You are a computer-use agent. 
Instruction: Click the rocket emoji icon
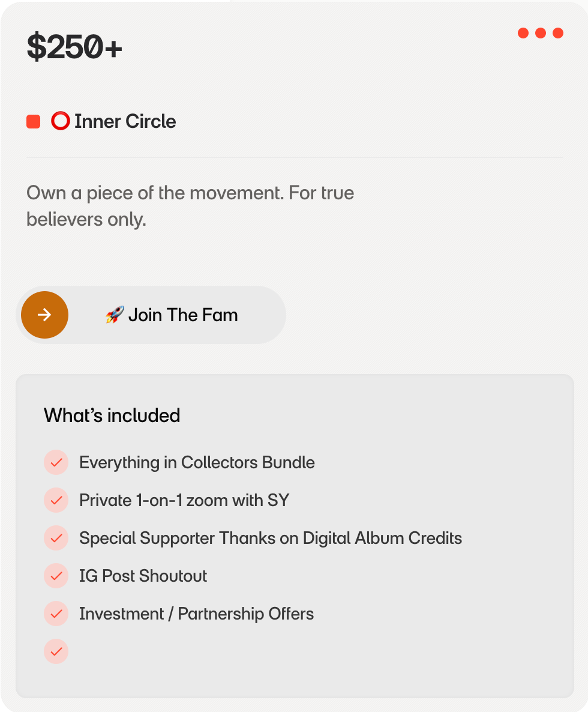115,315
